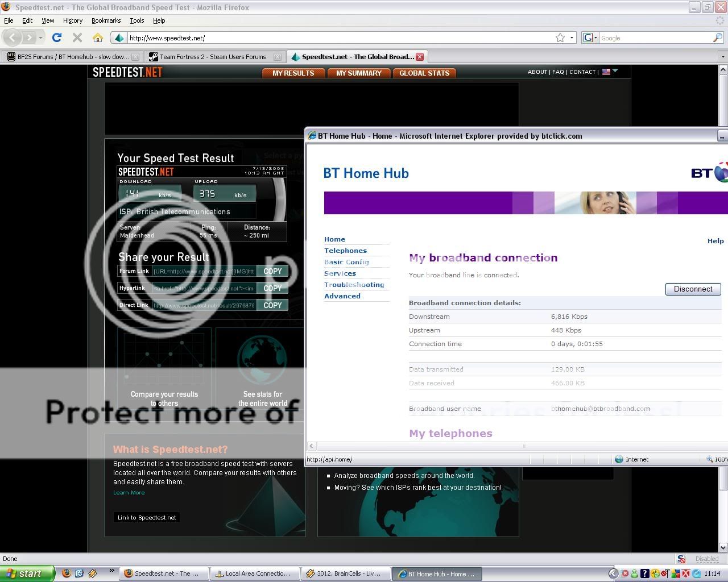
Task: Click the Firefox forward arrow button
Action: [x=29, y=38]
